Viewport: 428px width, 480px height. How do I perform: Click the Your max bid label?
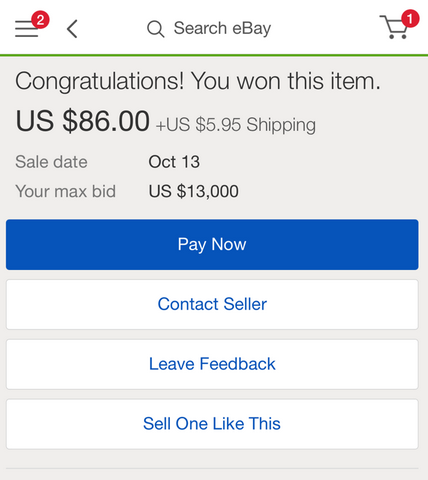pyautogui.click(x=65, y=192)
